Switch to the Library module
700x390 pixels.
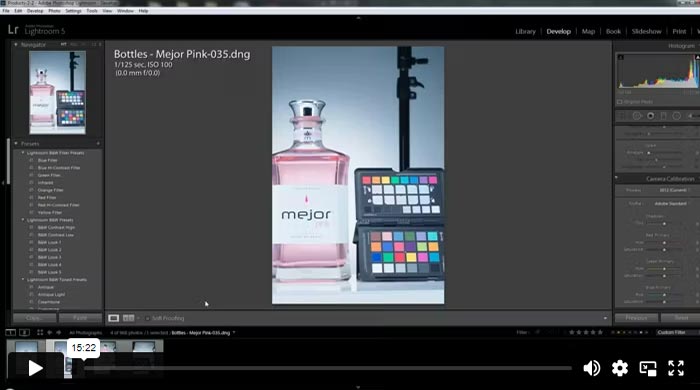(x=525, y=32)
